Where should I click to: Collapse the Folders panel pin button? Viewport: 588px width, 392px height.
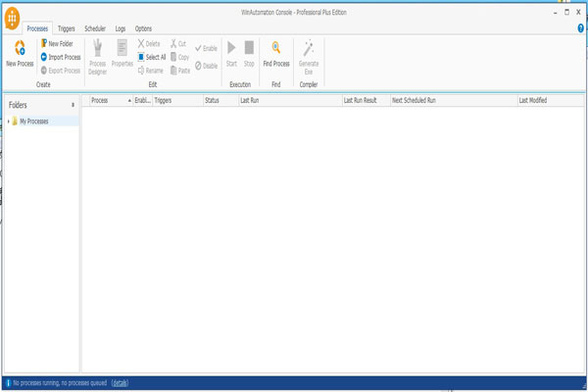coord(73,105)
